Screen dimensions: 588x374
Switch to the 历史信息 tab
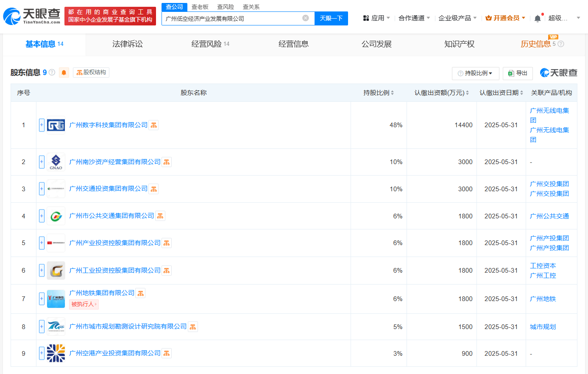pos(535,44)
